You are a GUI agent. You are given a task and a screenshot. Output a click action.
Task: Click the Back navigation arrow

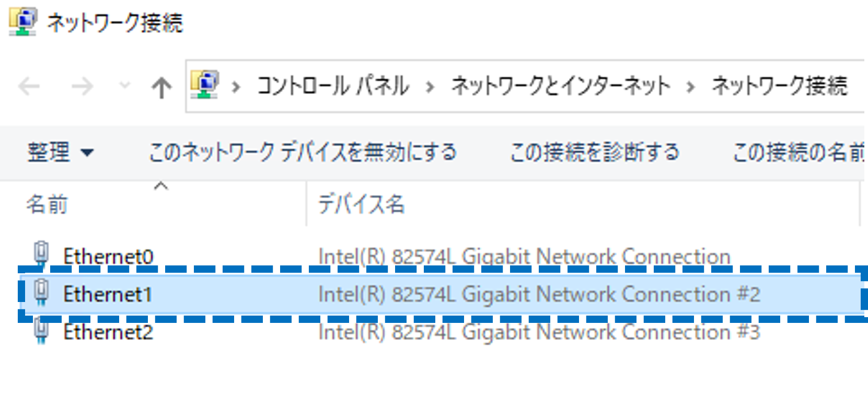click(29, 86)
